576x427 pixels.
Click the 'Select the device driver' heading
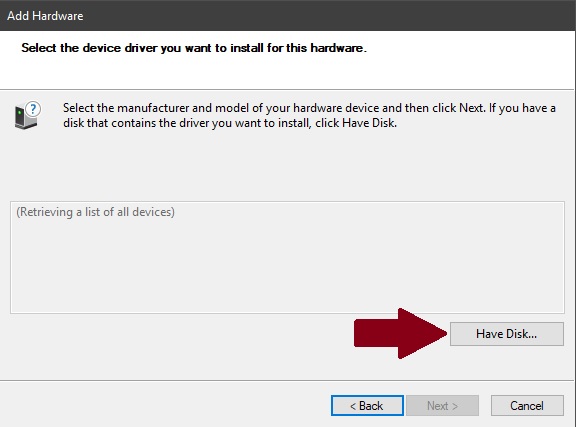tap(194, 48)
